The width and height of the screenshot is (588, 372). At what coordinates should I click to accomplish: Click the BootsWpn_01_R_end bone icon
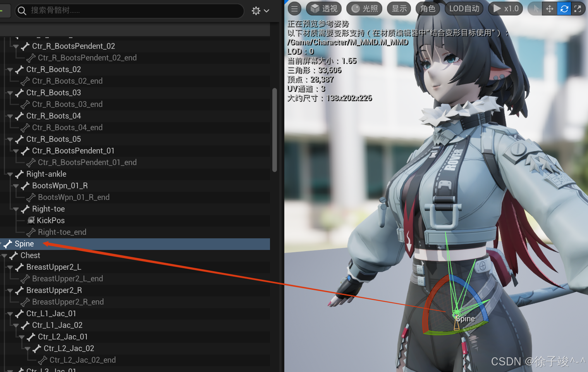(x=31, y=198)
